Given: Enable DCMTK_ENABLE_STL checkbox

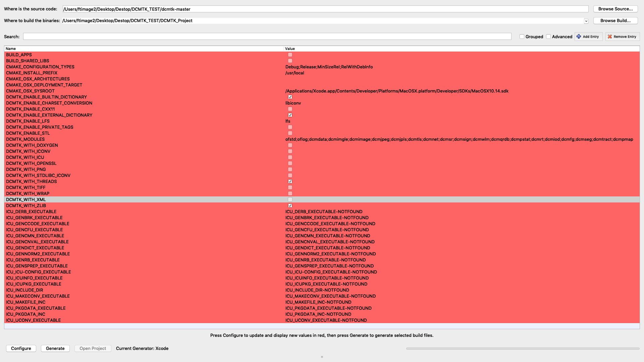Looking at the screenshot, I should tap(290, 133).
